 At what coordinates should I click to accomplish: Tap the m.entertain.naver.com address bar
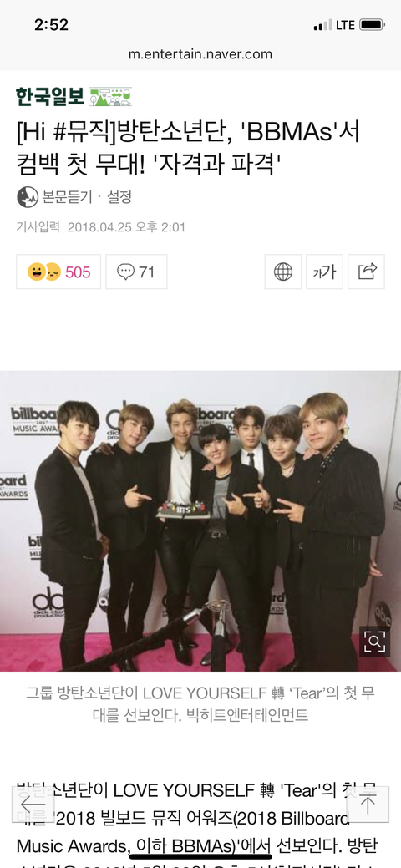click(x=200, y=54)
